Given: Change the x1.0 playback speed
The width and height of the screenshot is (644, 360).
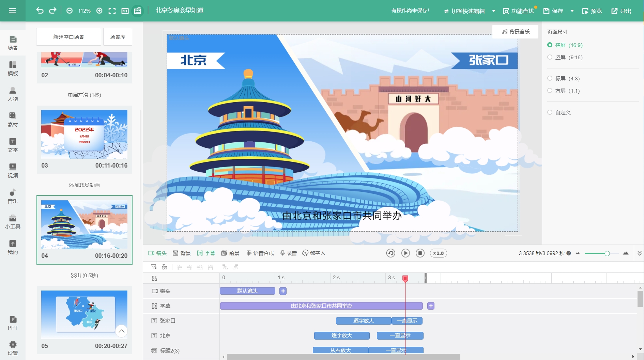Looking at the screenshot, I should click(439, 253).
